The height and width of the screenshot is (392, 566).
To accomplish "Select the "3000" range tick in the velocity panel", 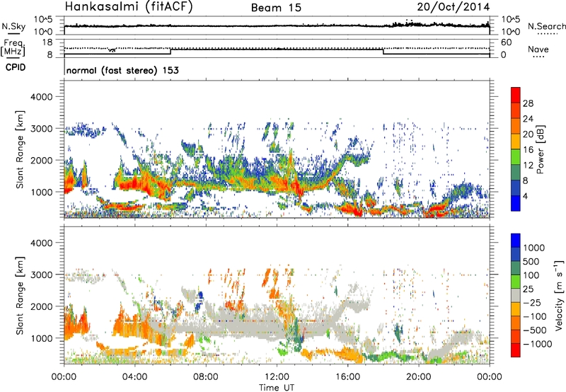I will click(41, 275).
